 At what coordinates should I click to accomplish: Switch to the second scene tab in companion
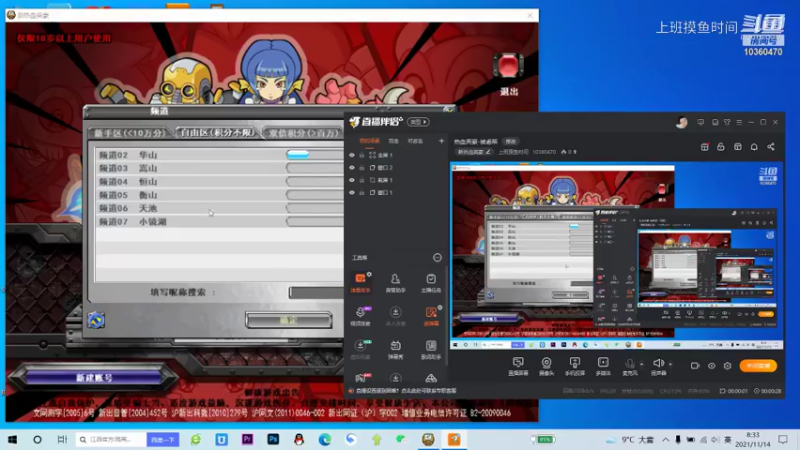393,141
